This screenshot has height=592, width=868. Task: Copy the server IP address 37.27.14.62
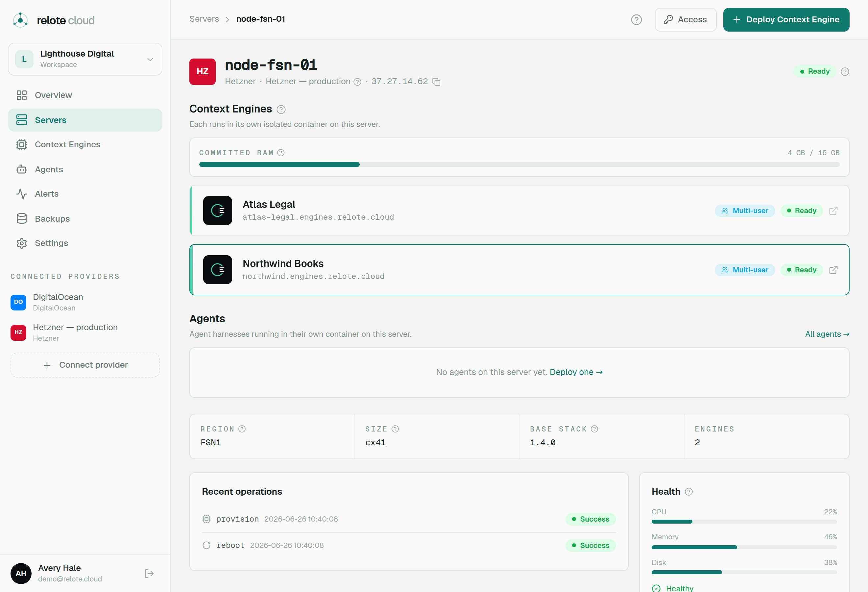(436, 82)
